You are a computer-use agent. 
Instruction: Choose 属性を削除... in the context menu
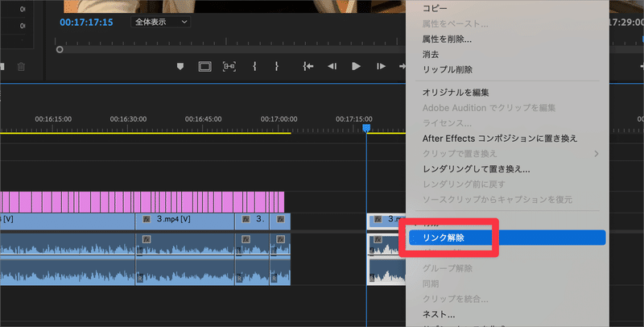pos(447,39)
